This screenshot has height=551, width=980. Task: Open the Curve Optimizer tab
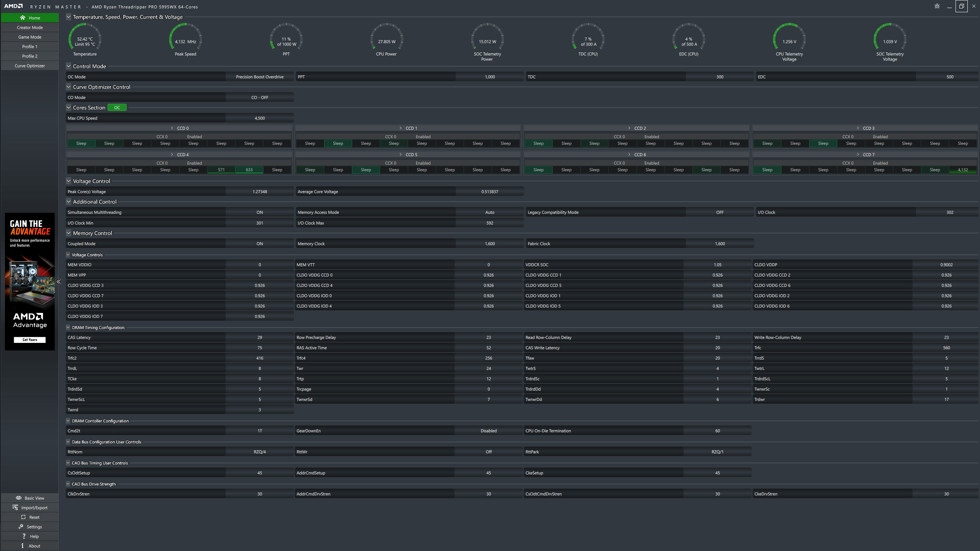pos(30,66)
